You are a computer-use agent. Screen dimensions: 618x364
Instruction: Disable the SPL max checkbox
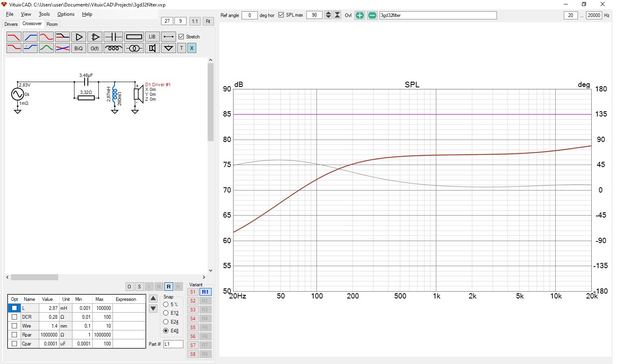tap(281, 15)
